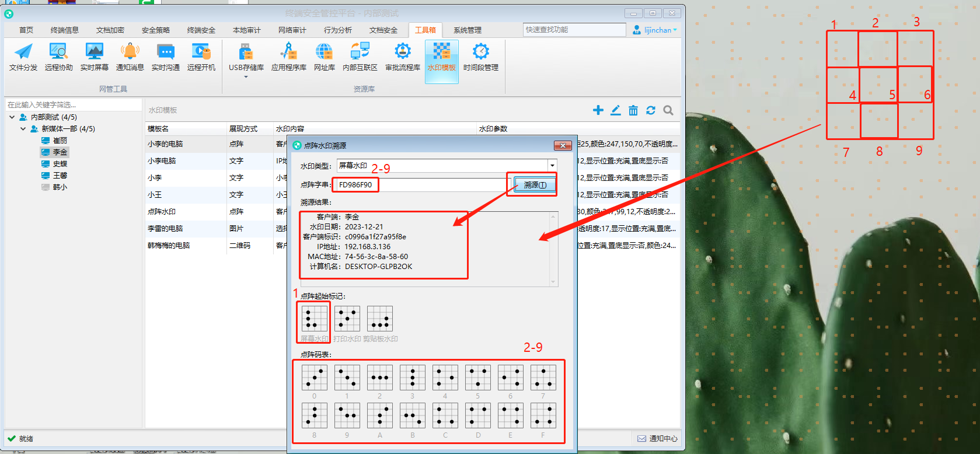Click the edit pencil icon in 水印模板 panel
The width and height of the screenshot is (980, 454).
click(616, 110)
